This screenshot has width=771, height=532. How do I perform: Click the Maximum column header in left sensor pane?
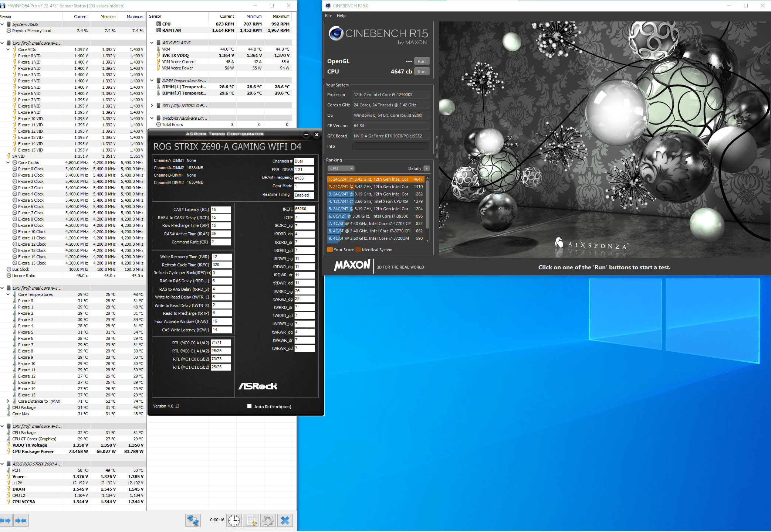point(135,17)
